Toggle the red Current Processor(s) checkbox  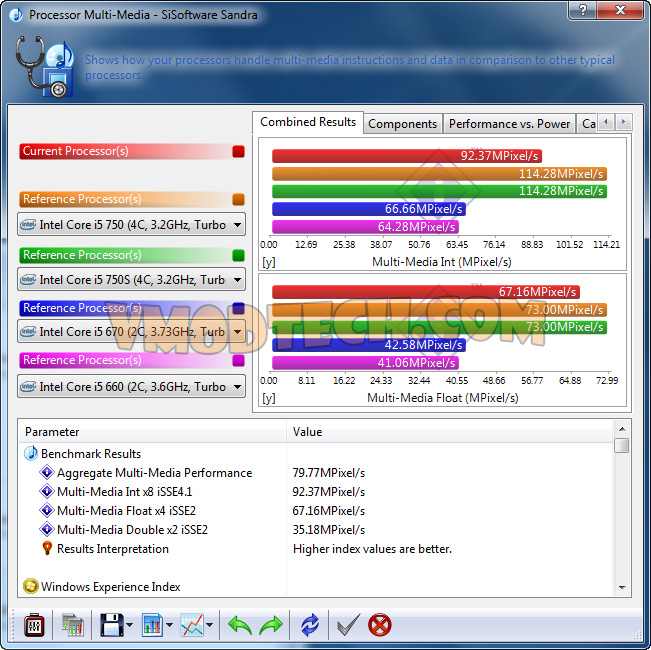(x=238, y=152)
